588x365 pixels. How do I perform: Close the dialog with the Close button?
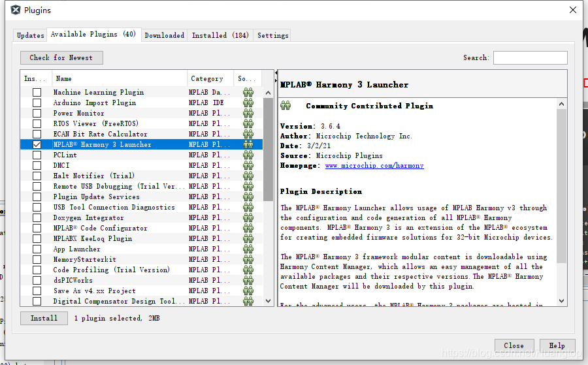click(x=514, y=345)
